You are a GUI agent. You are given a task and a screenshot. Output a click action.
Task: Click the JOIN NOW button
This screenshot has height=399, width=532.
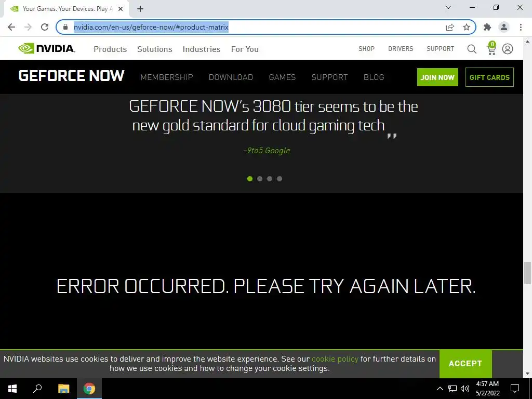(437, 77)
